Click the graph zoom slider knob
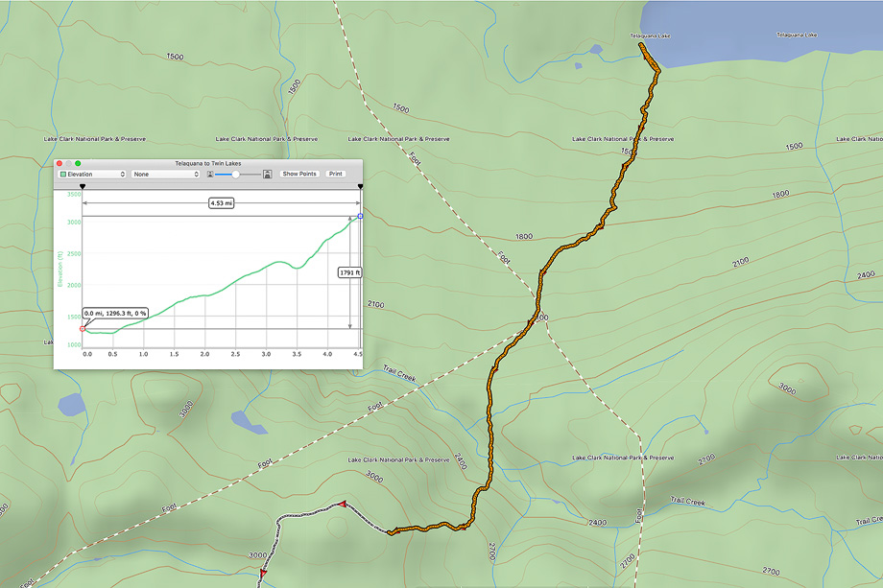The image size is (883, 588). 235,175
